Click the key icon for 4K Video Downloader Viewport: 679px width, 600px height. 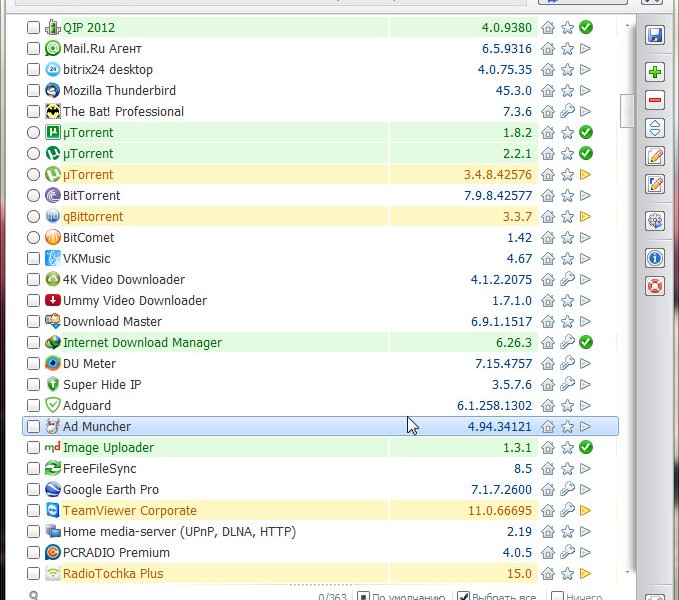point(567,279)
